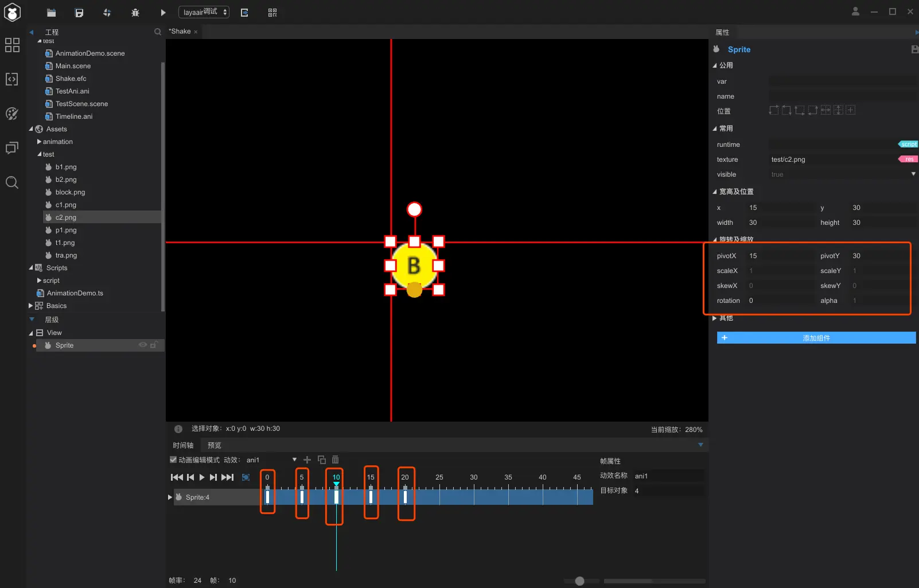Step to previous frame

190,477
